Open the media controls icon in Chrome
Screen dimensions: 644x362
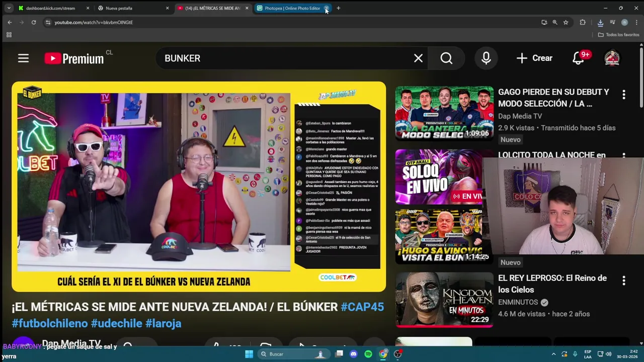pyautogui.click(x=612, y=22)
